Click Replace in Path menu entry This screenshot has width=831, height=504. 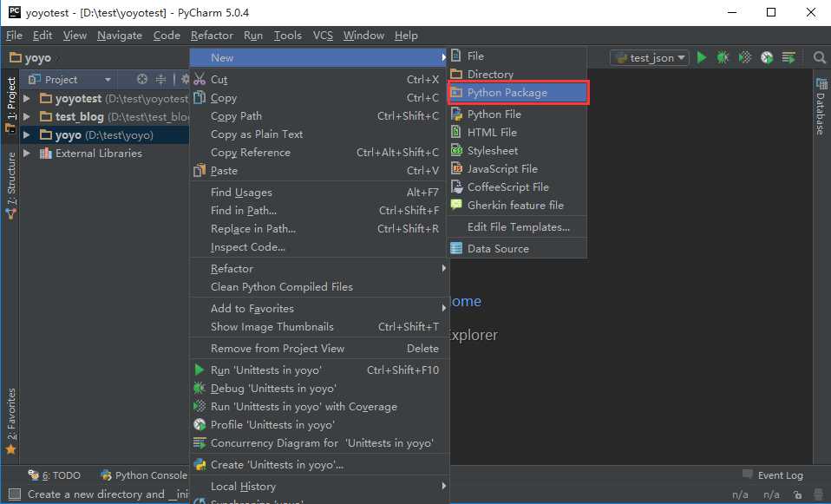(x=319, y=228)
